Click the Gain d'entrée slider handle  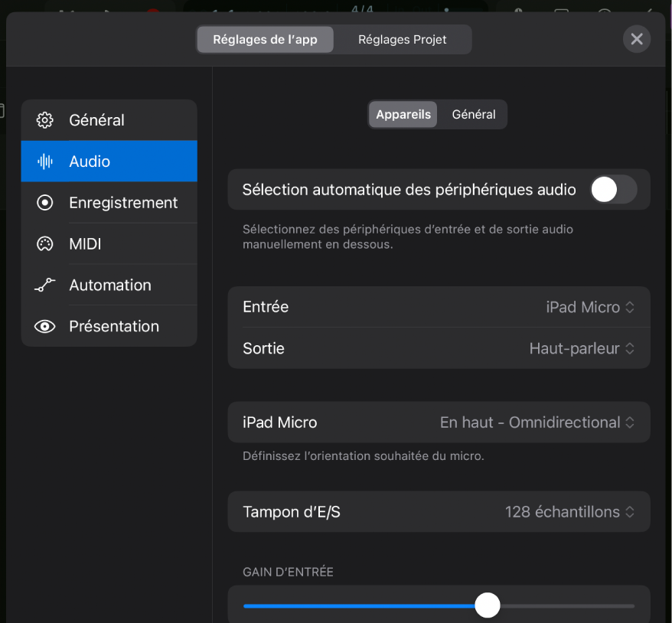[x=487, y=605]
